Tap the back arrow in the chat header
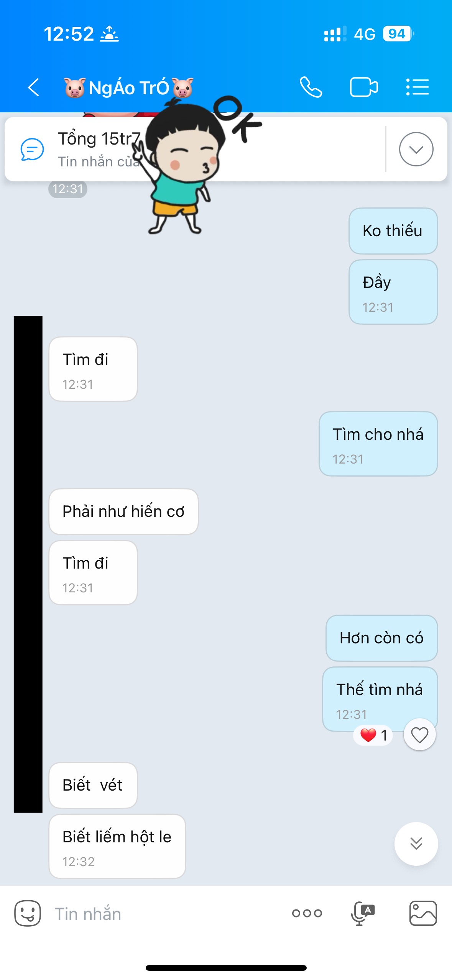Screen dimensions: 452x980 click(x=34, y=87)
